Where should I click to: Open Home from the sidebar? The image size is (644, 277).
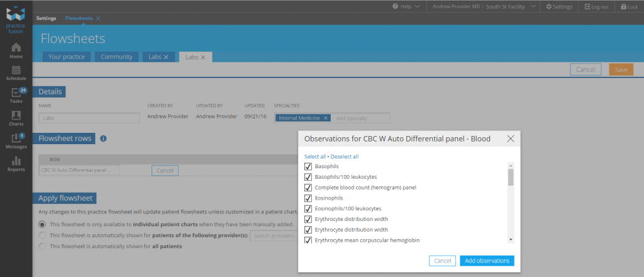[x=16, y=50]
